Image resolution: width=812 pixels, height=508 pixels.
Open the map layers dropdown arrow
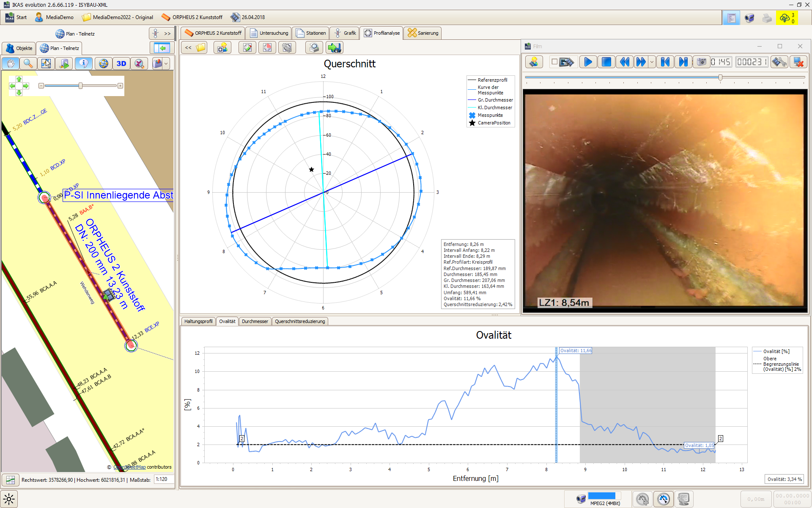pos(166,63)
